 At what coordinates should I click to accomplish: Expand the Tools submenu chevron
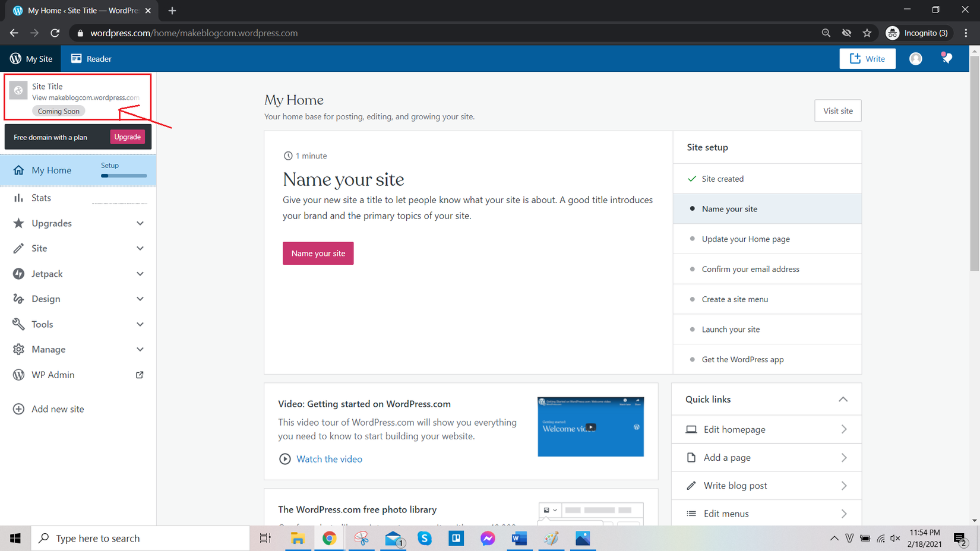point(140,324)
